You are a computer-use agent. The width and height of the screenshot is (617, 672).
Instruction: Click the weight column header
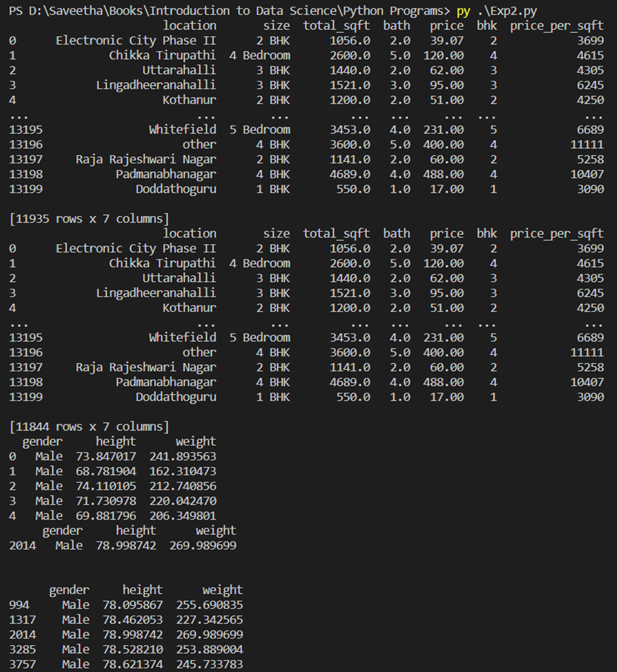click(195, 441)
